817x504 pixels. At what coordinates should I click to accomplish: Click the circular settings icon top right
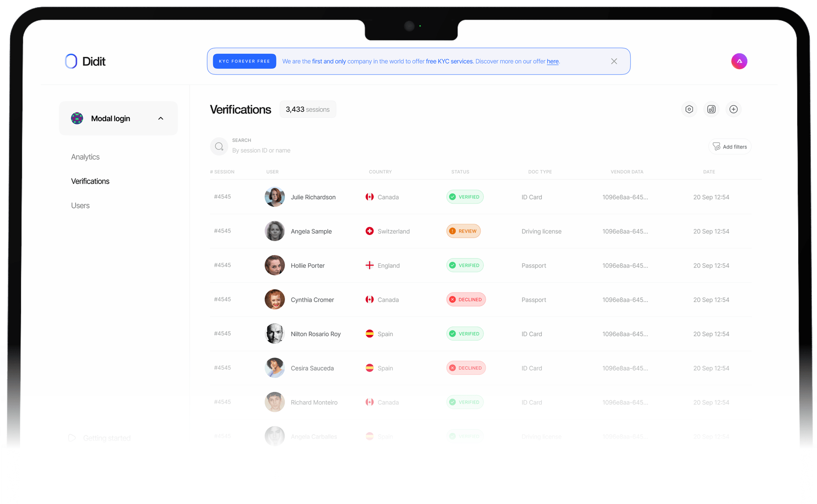coord(689,109)
